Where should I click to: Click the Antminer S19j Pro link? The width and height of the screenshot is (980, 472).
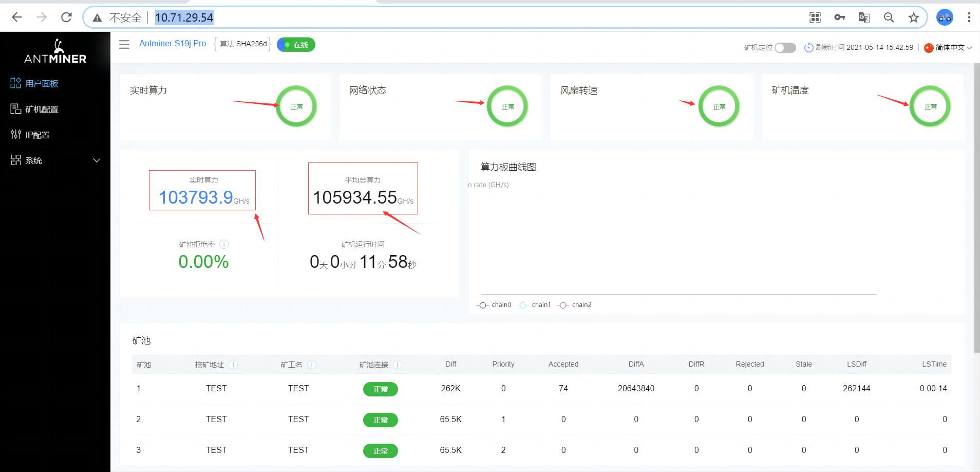pyautogui.click(x=172, y=43)
